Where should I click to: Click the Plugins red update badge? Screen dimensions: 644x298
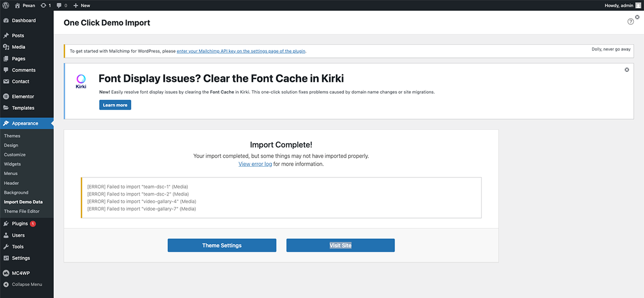point(33,223)
